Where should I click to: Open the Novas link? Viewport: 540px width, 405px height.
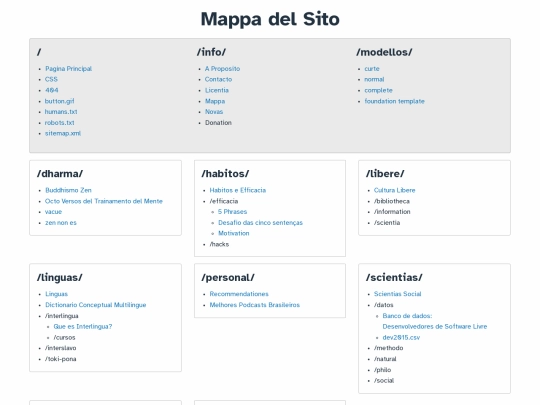point(214,112)
